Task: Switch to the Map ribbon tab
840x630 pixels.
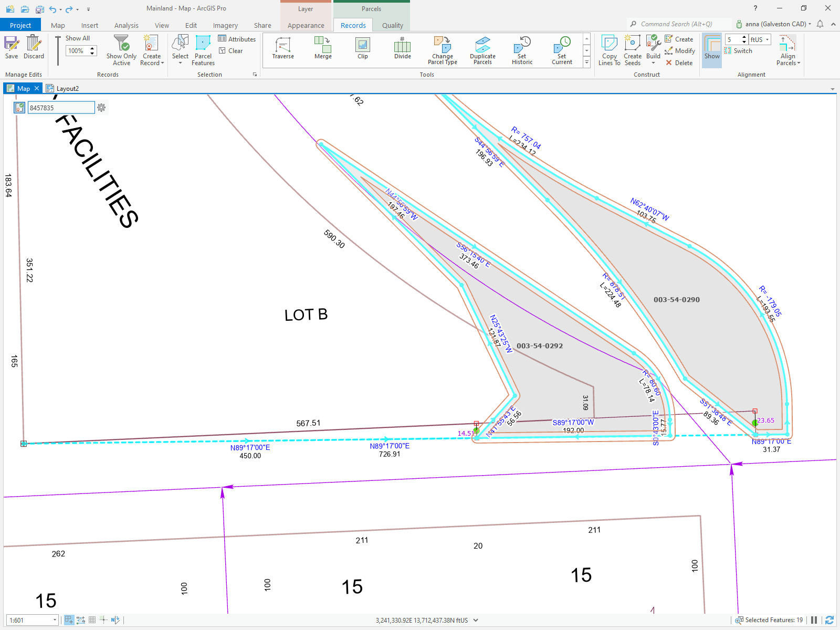Action: (58, 25)
